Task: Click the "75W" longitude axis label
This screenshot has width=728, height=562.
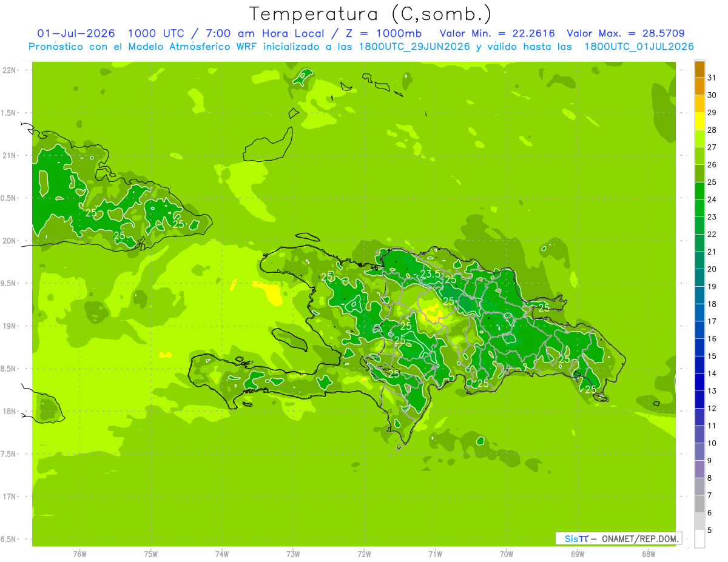Action: [150, 554]
